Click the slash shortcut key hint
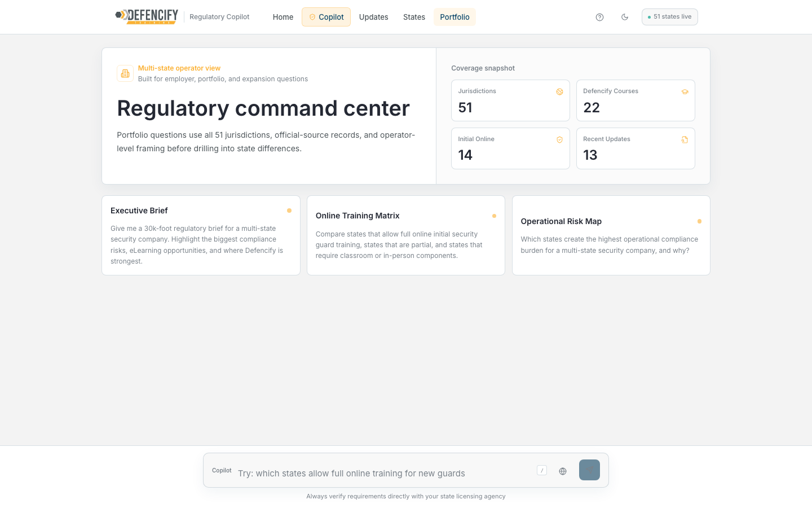The image size is (812, 508). tap(542, 470)
